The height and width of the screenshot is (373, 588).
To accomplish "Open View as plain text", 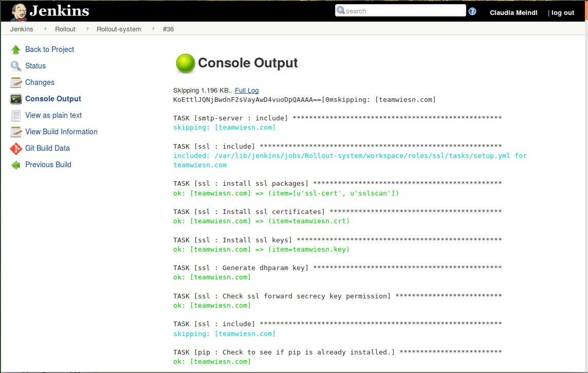I will coord(52,115).
